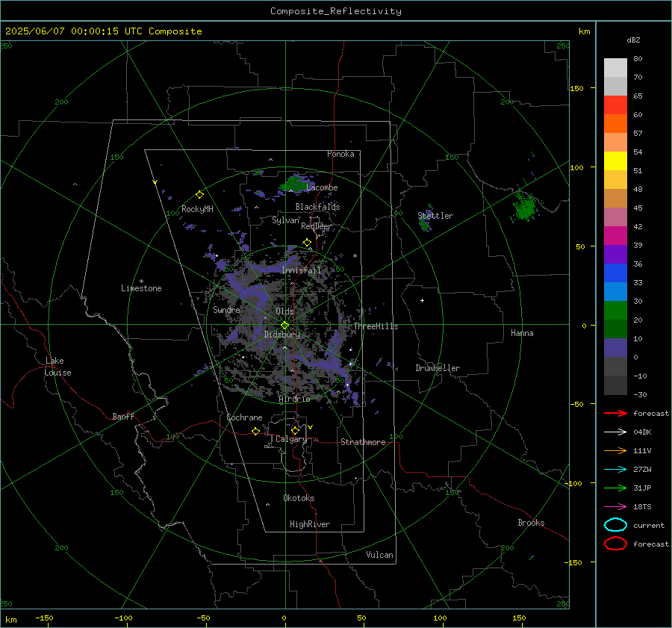Click the Composite_Reflectivity title text
The width and height of the screenshot is (672, 628).
tap(336, 11)
